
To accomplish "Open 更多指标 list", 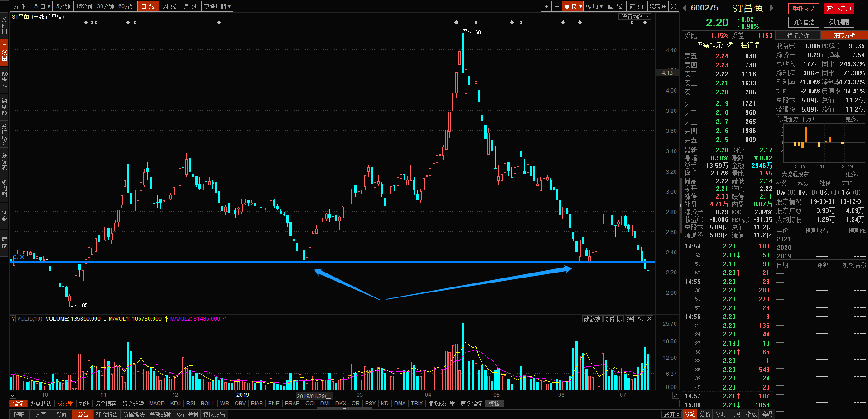I will (x=471, y=404).
